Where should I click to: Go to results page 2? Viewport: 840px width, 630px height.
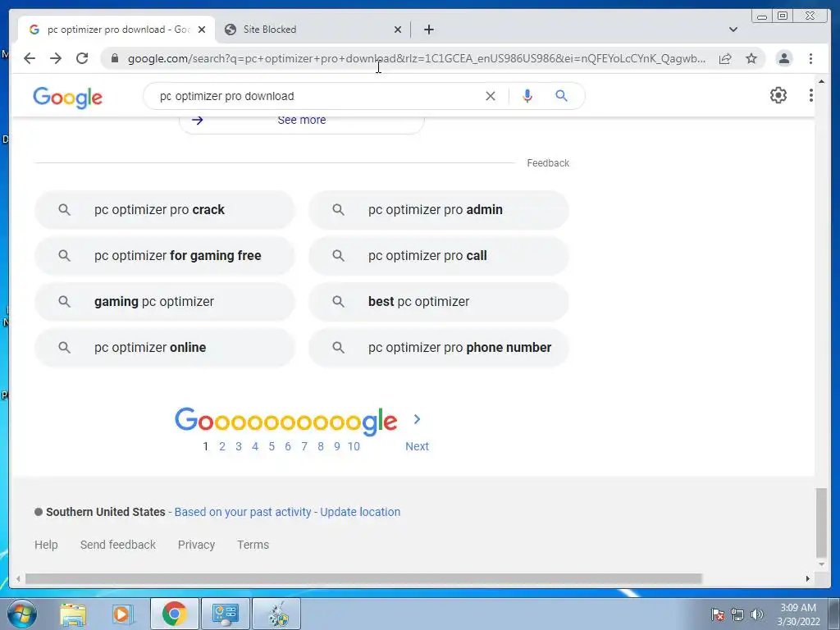[221, 446]
